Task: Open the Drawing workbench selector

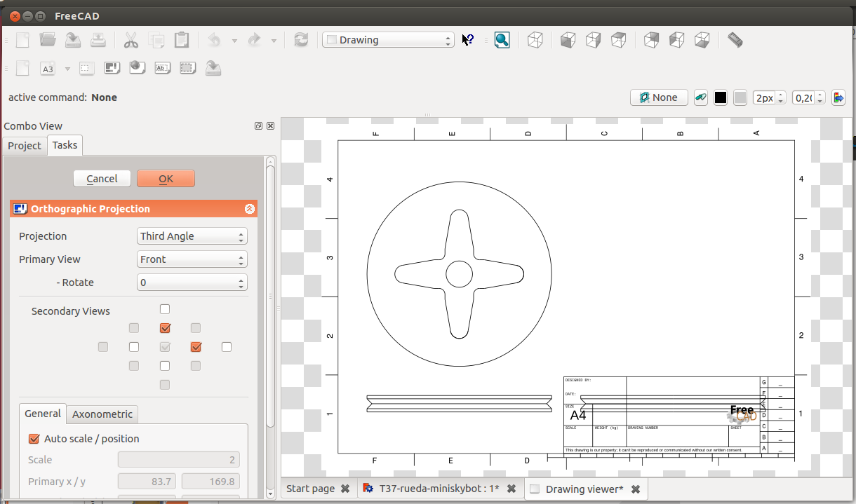Action: coord(388,40)
